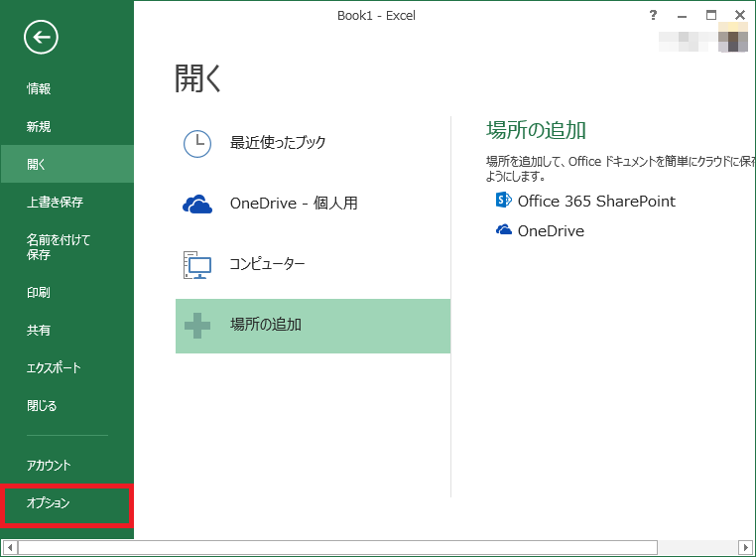Open 名前を付けて保存 page
Image resolution: width=756 pixels, height=557 pixels.
[x=59, y=247]
